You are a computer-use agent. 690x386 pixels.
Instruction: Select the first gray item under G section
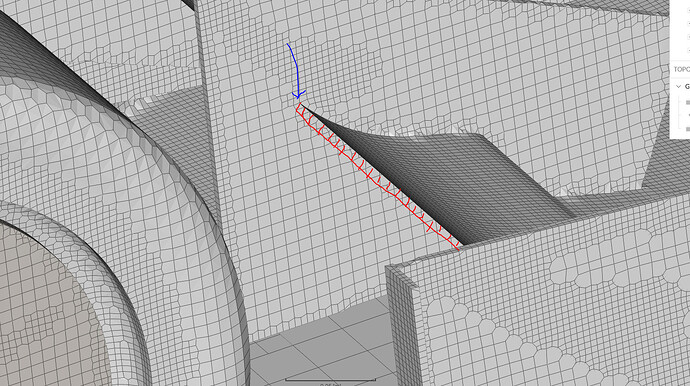(688, 102)
